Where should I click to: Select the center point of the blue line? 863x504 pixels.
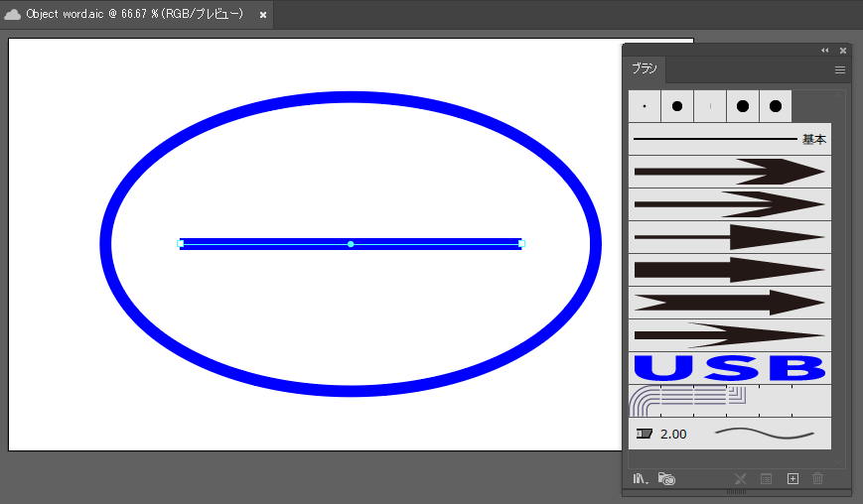point(351,243)
